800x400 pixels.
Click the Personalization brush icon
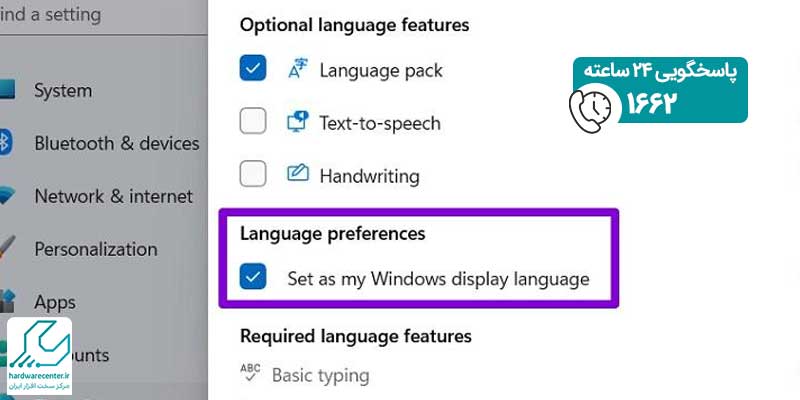(7, 248)
